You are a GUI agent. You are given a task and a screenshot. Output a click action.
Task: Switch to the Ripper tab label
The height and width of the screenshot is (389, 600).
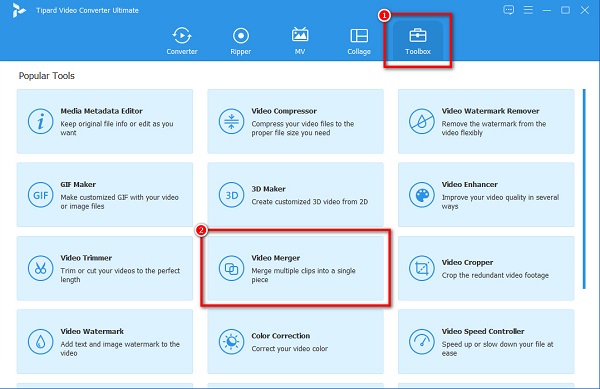(x=241, y=52)
